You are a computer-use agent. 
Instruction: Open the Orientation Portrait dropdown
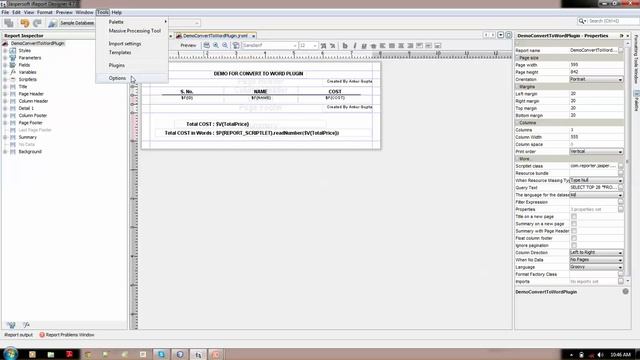596,80
